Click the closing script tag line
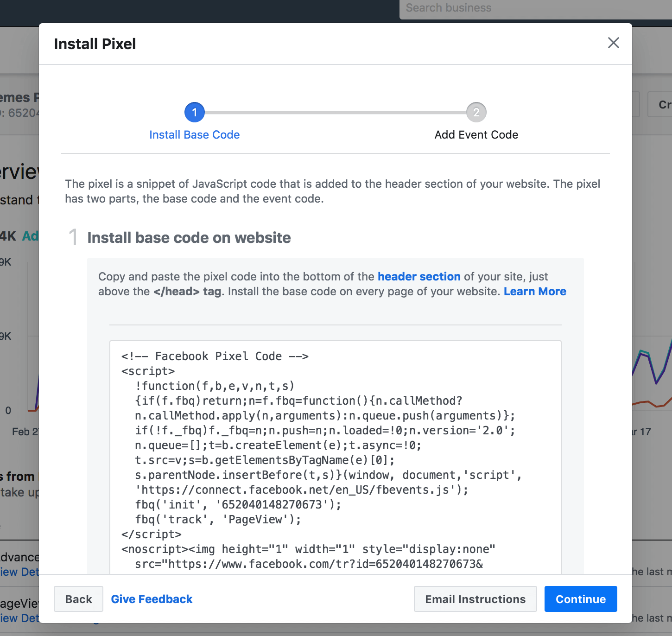 pos(152,534)
